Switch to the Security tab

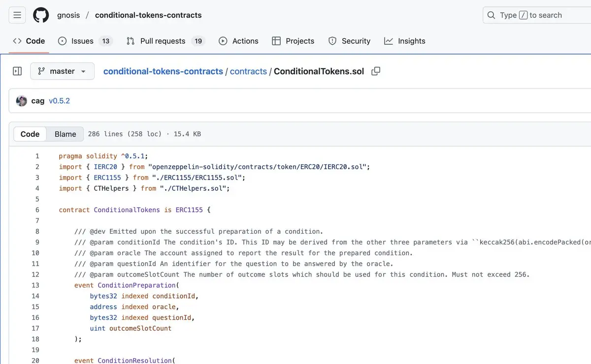[x=349, y=41]
